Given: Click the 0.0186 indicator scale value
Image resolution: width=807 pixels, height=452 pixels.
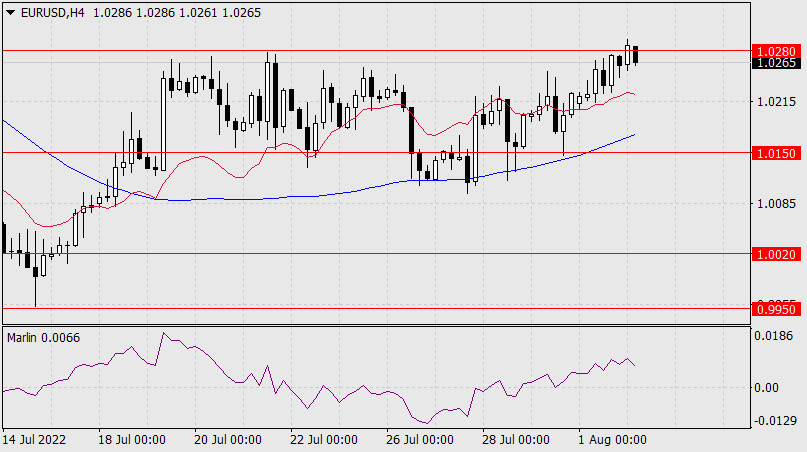Looking at the screenshot, I should click(x=774, y=336).
